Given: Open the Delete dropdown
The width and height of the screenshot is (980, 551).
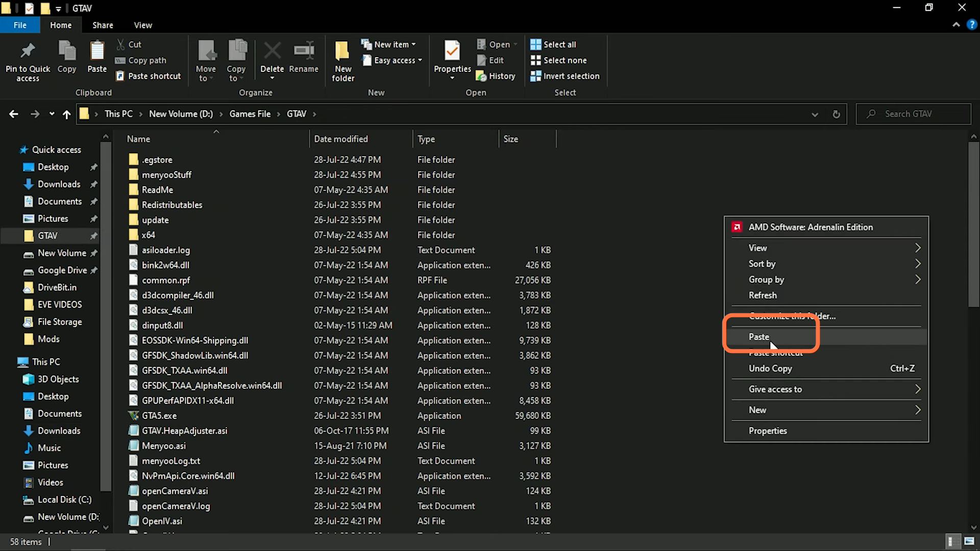Looking at the screenshot, I should point(272,78).
